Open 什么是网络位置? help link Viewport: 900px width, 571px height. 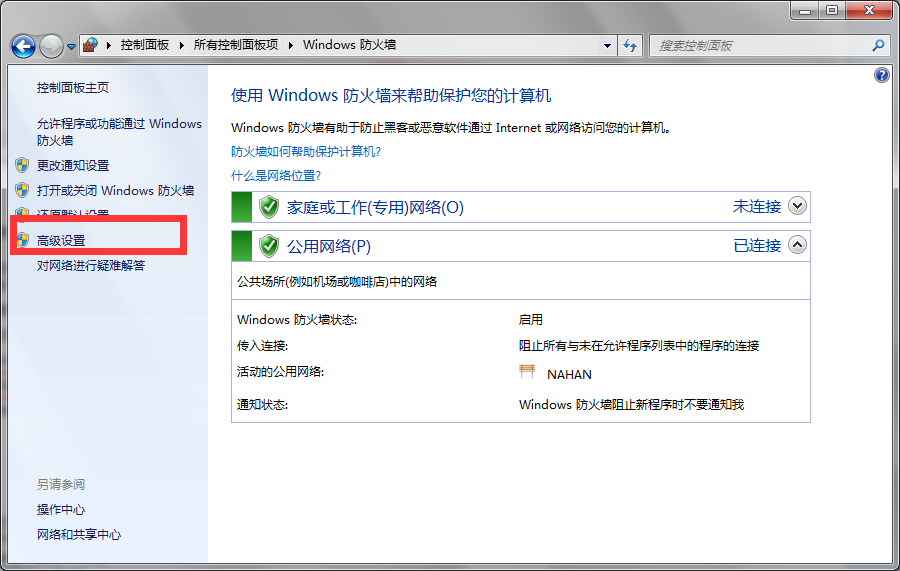(276, 176)
